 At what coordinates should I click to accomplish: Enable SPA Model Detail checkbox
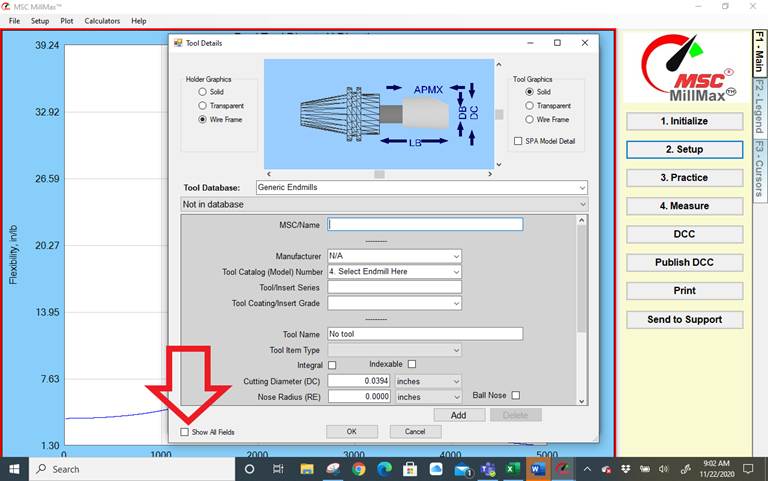(518, 141)
